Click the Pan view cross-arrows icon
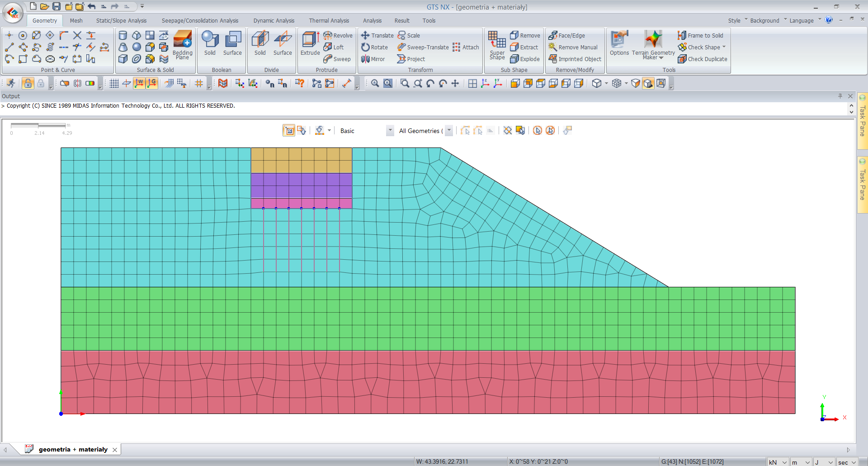Screen dimensions: 868x466 [455, 83]
